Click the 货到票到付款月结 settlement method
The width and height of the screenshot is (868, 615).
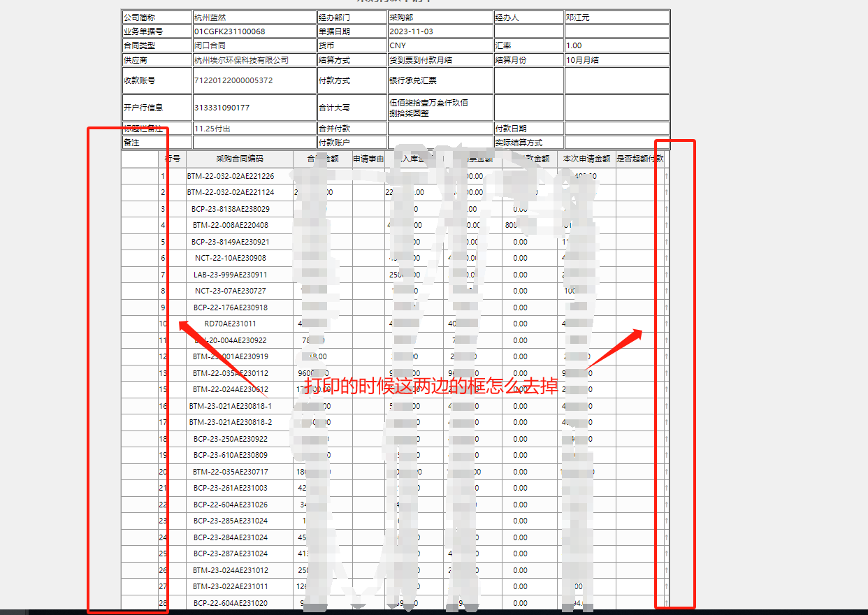(x=421, y=60)
